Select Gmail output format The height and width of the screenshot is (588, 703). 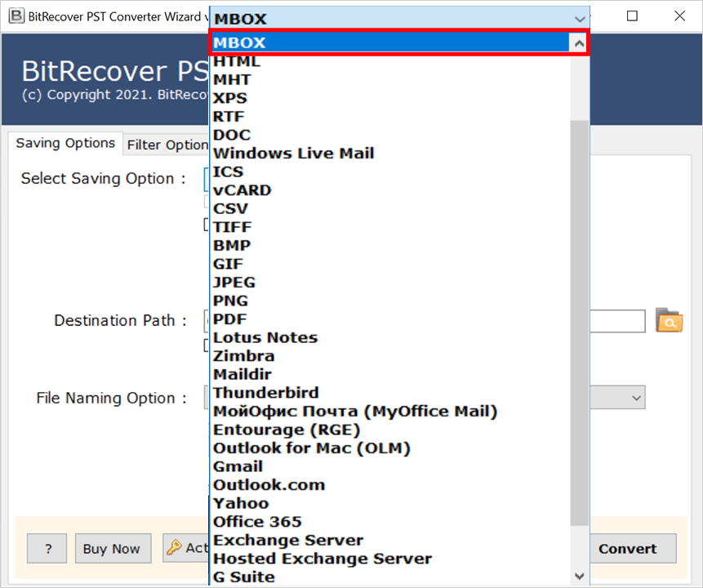238,465
